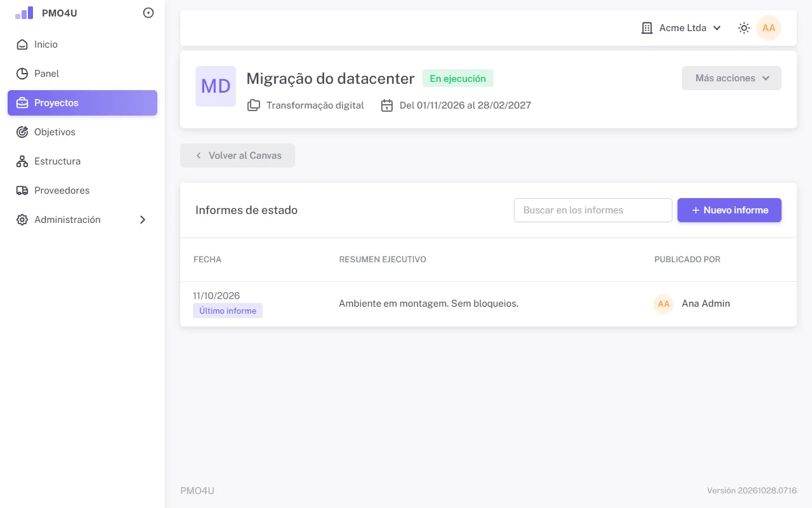The width and height of the screenshot is (812, 508).
Task: Create a report with Nuevo informe
Action: point(730,210)
